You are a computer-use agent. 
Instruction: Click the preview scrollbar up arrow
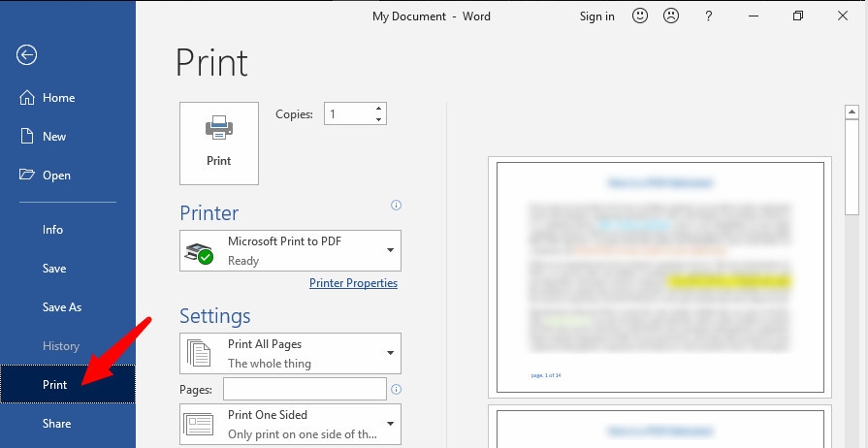[x=852, y=112]
